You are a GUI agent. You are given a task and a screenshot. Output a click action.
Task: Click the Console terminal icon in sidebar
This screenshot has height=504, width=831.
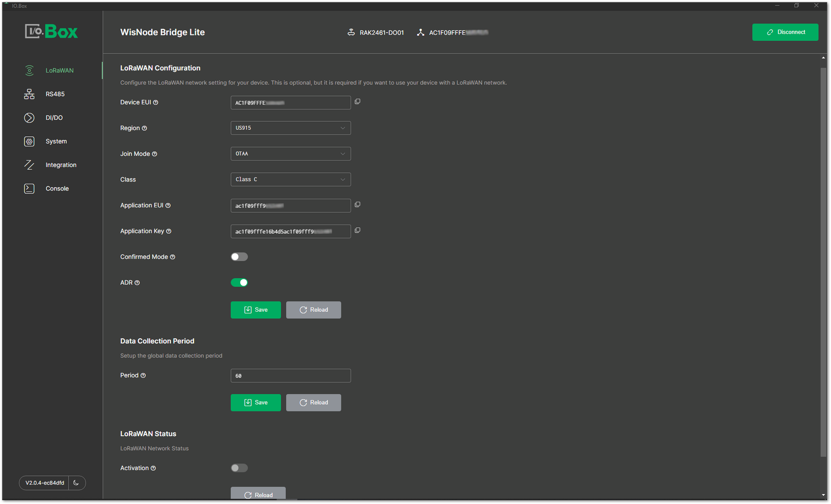pyautogui.click(x=29, y=189)
